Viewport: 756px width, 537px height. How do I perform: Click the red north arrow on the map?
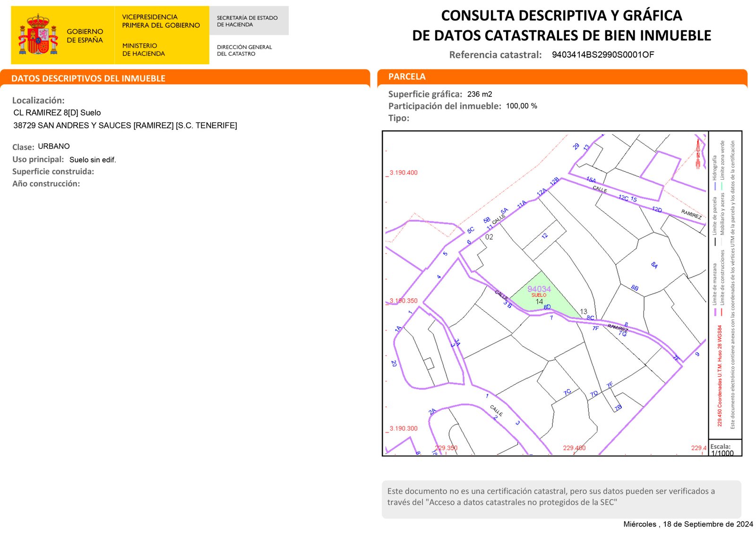pyautogui.click(x=698, y=154)
